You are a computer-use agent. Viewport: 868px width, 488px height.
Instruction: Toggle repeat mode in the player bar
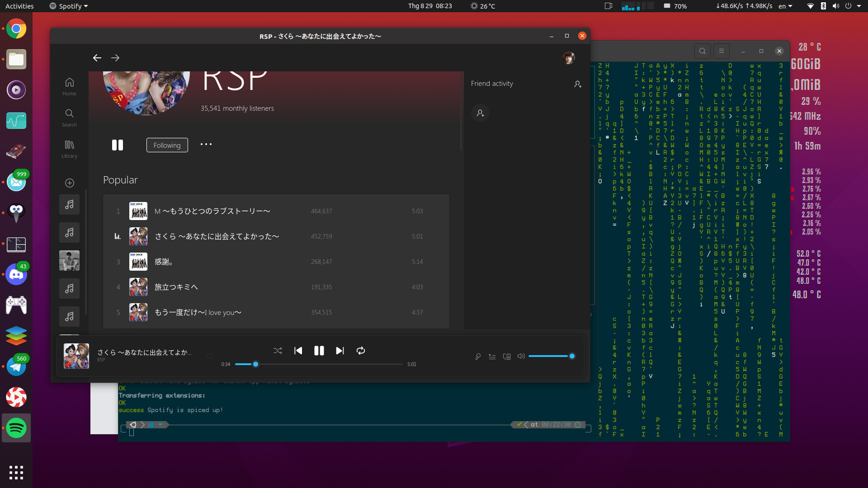coord(361,351)
